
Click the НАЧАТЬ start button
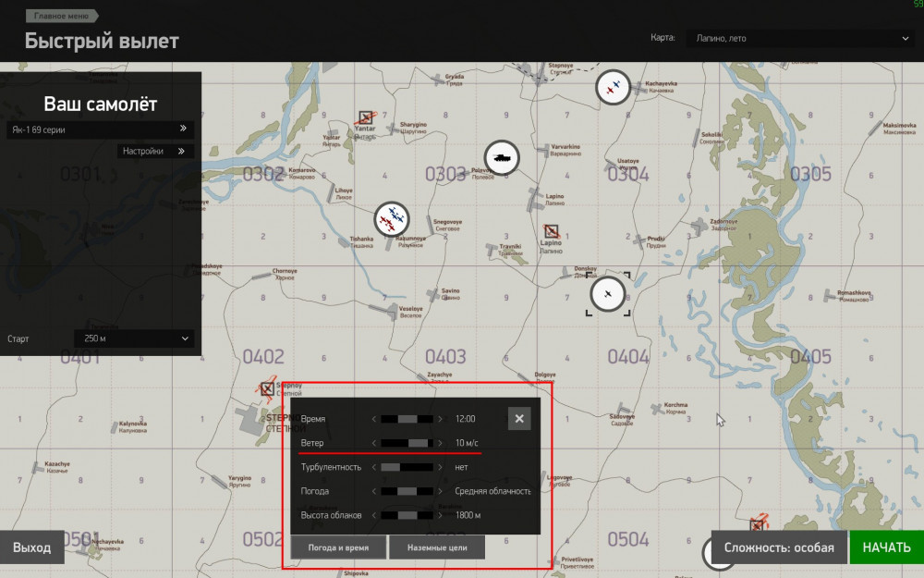click(886, 547)
